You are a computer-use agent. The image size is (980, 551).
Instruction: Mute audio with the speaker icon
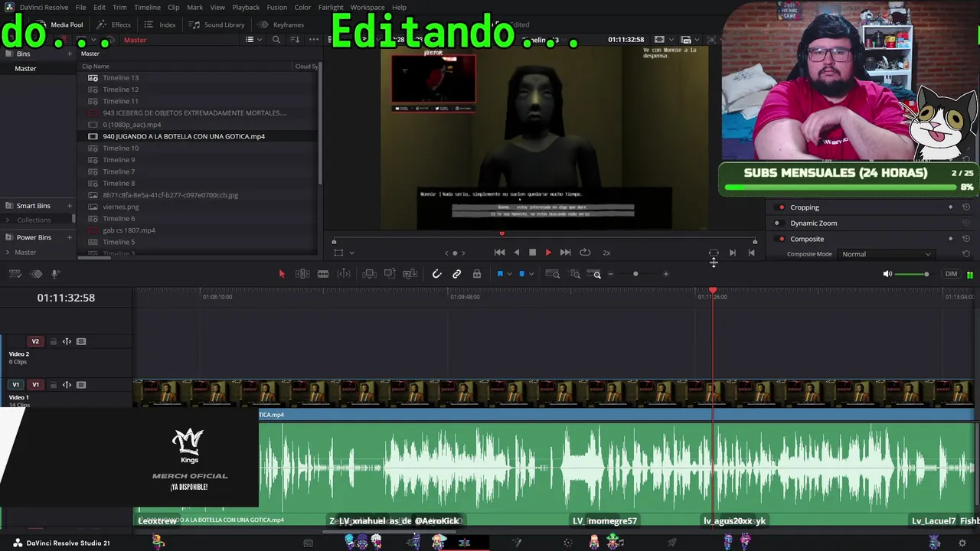click(x=887, y=274)
